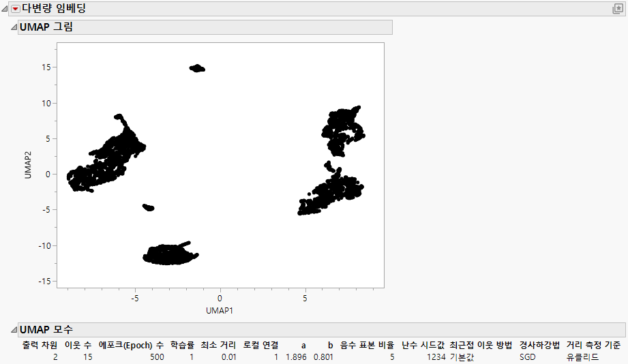Click the 기본값 cell
628x364 pixels.
point(462,357)
